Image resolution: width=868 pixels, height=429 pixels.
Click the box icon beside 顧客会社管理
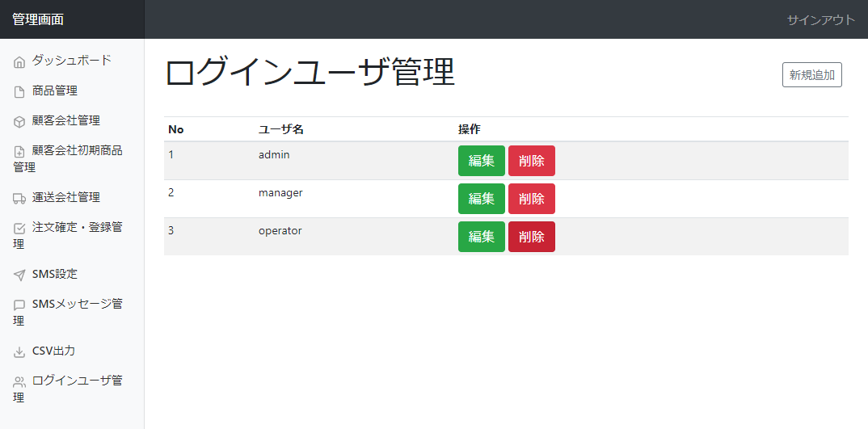click(x=19, y=122)
